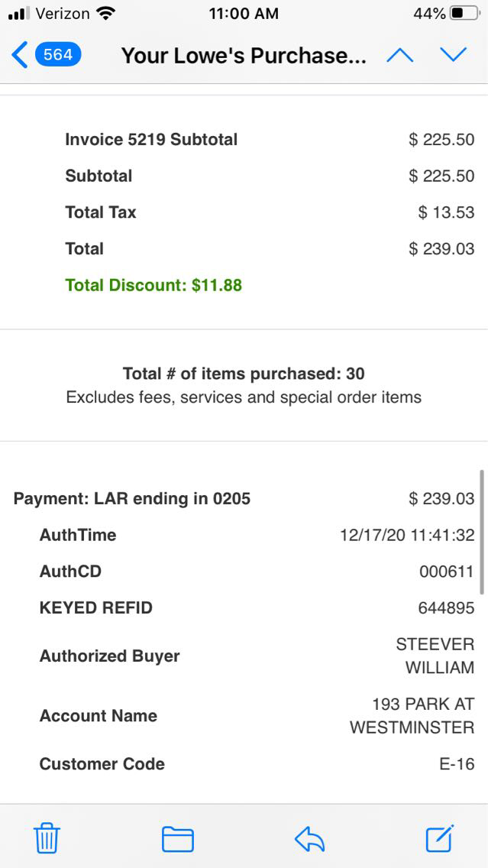This screenshot has width=488, height=868.
Task: Tap the Wi-Fi status icon
Action: tap(106, 14)
